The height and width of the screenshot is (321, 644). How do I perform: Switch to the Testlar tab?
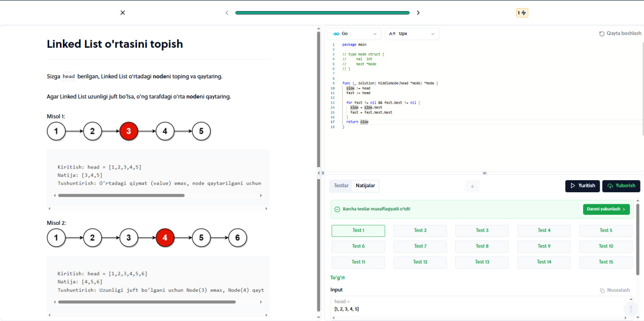341,186
